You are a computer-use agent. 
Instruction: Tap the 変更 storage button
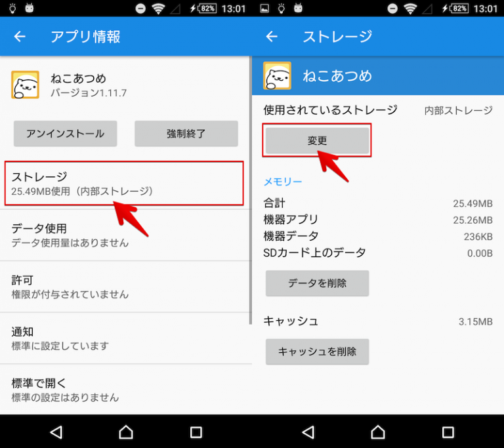tap(317, 140)
